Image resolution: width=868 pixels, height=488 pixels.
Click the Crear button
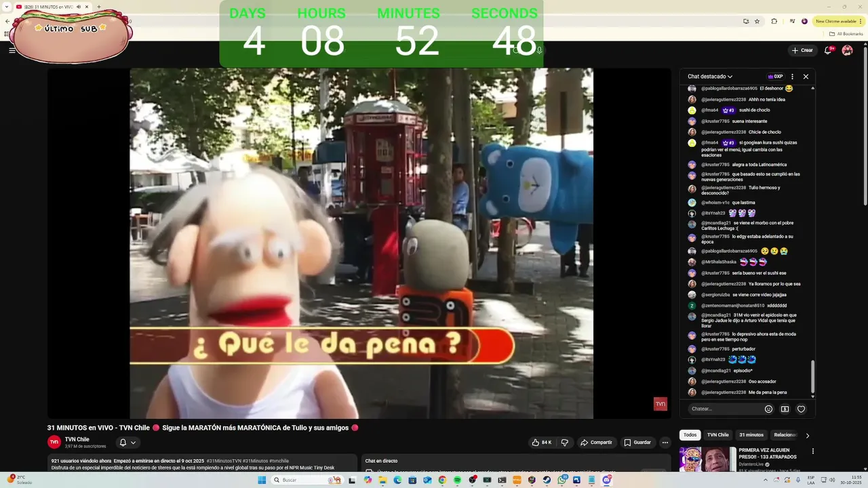point(802,50)
